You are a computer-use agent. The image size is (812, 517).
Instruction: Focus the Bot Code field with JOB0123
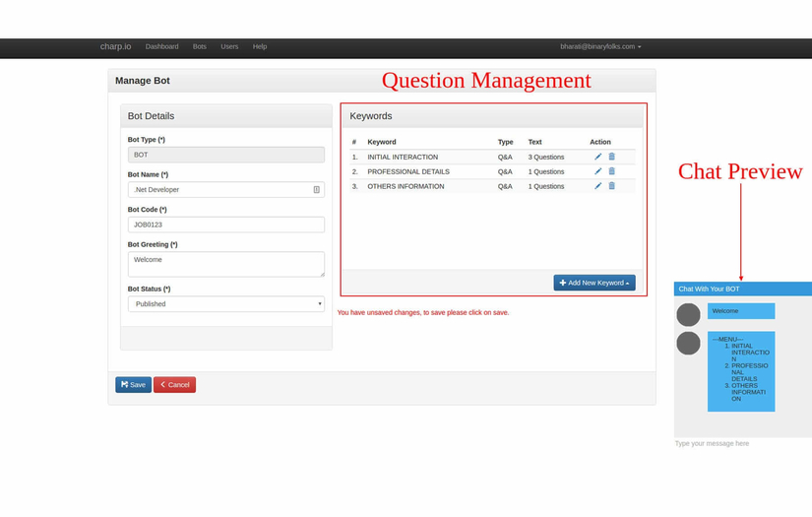coord(226,225)
